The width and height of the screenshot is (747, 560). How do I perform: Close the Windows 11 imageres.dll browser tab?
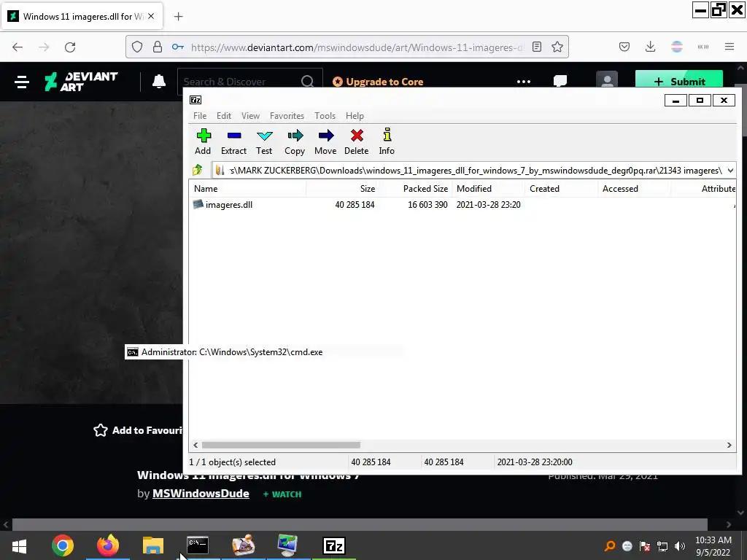(151, 16)
